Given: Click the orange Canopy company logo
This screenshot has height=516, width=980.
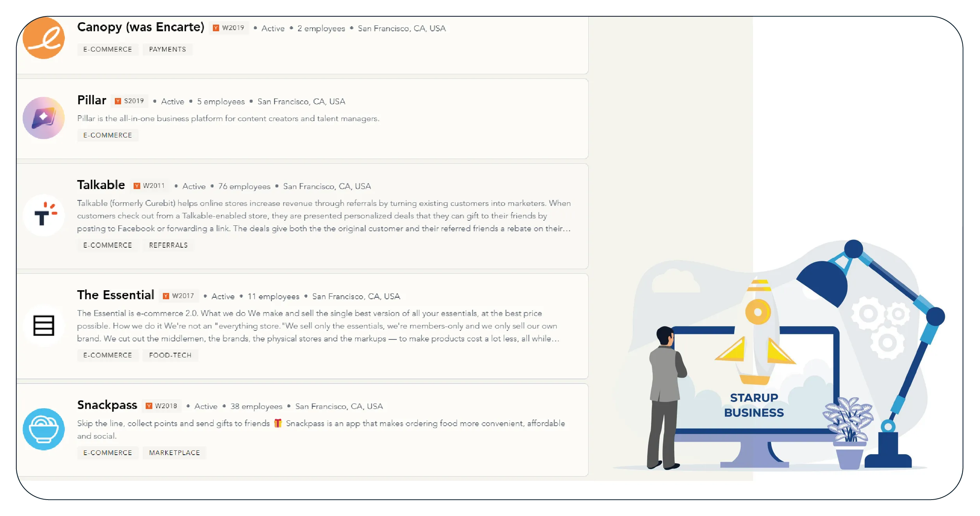Looking at the screenshot, I should point(43,38).
